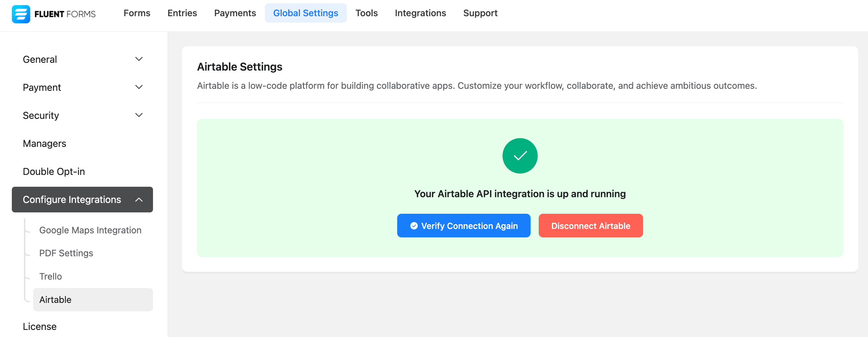Open Google Maps Integration settings
Image resolution: width=868 pixels, height=337 pixels.
coord(90,230)
